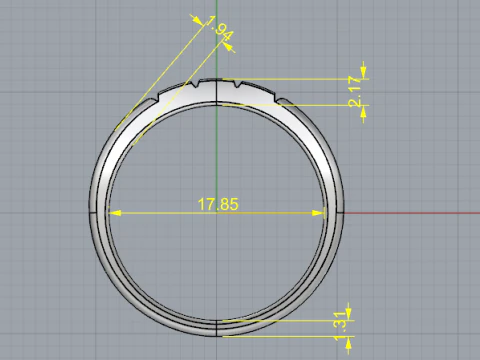Select the 2.17 top thickness dimension text
Screen dimensions: 480x360
click(355, 92)
